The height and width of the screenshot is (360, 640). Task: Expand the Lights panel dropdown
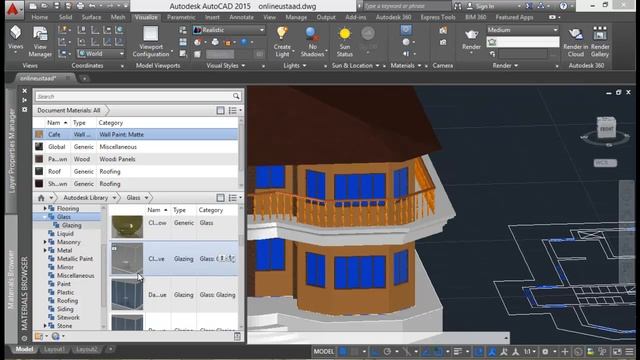[x=295, y=65]
